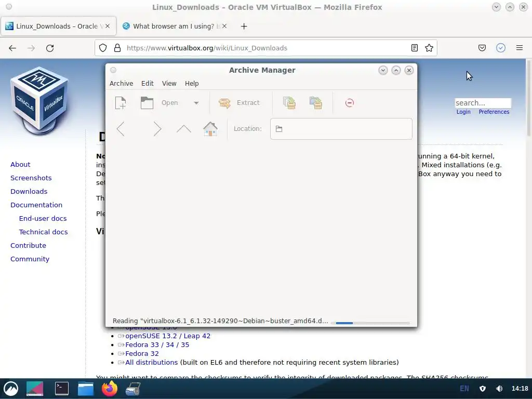Click the Extract button in Archive Manager

(240, 103)
